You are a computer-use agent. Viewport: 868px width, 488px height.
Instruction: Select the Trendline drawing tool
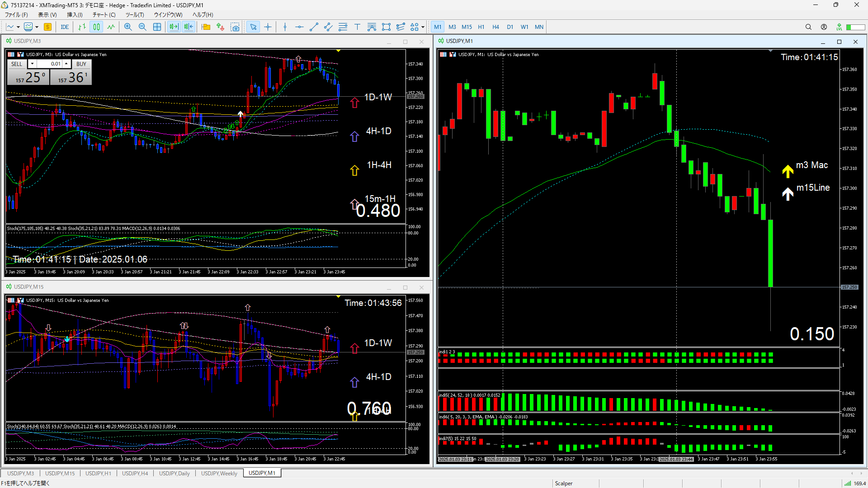click(x=314, y=27)
